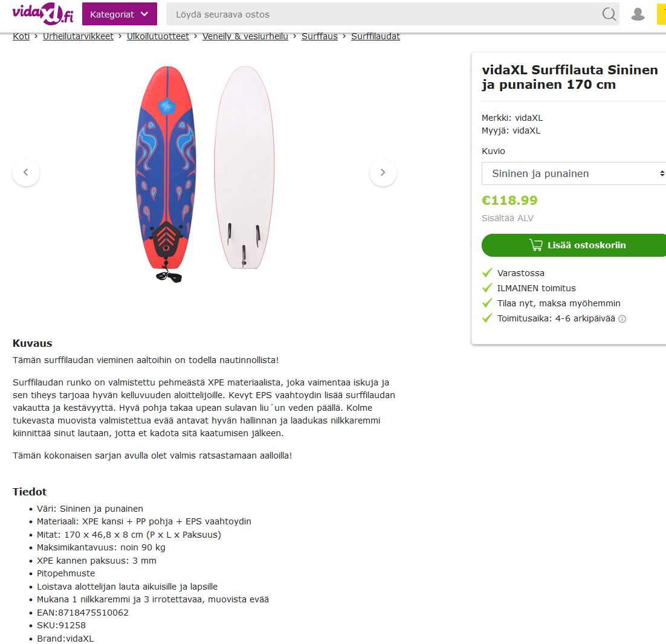Click the Kategoriat chevron arrow

tap(144, 14)
